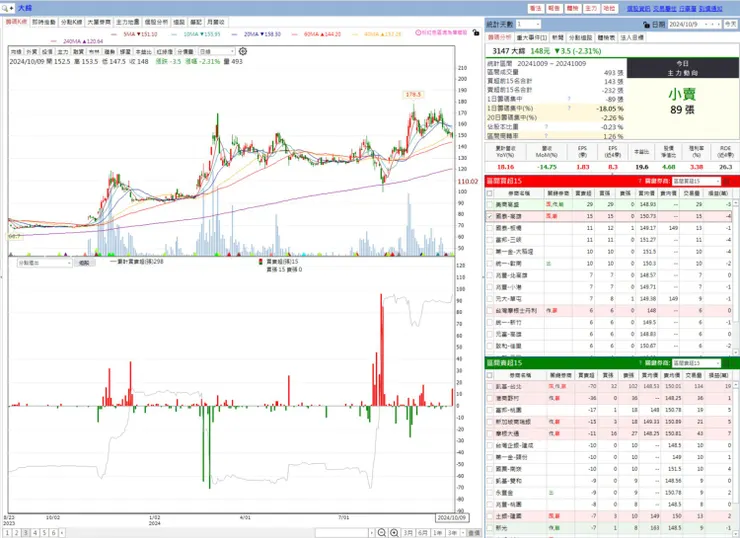Click the 2024/10/09 date marker below chart
The width and height of the screenshot is (740, 538).
(451, 518)
